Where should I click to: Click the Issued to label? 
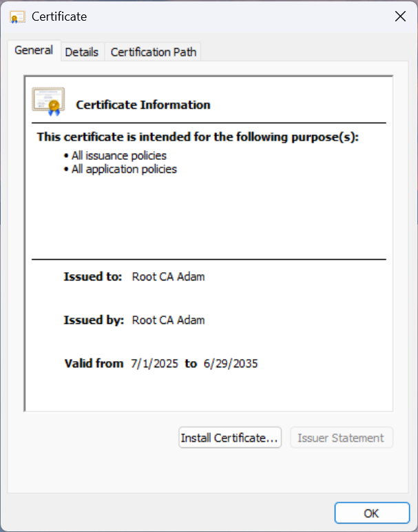tap(93, 277)
